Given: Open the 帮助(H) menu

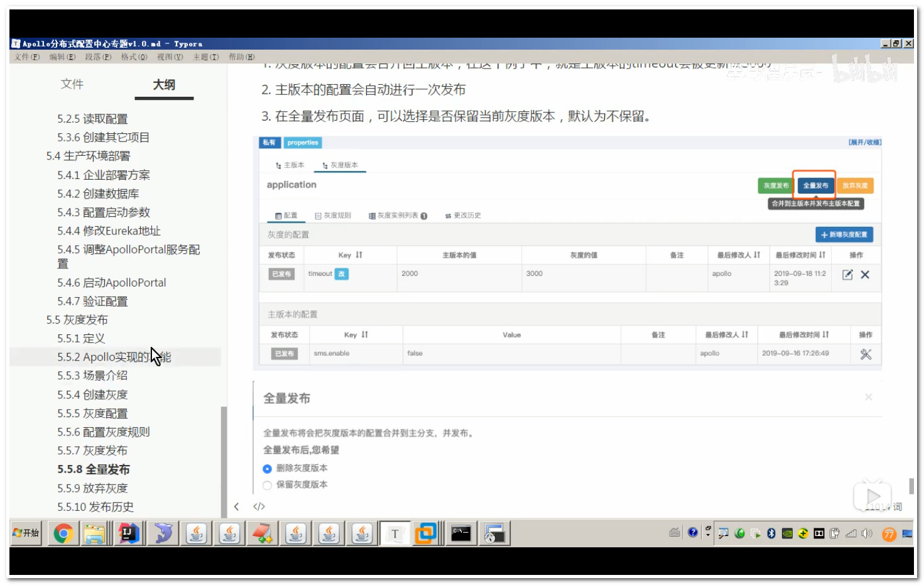Looking at the screenshot, I should [x=242, y=57].
